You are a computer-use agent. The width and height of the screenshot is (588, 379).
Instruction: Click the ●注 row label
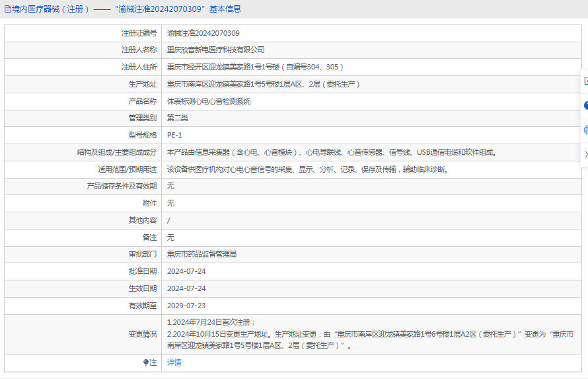click(x=150, y=362)
